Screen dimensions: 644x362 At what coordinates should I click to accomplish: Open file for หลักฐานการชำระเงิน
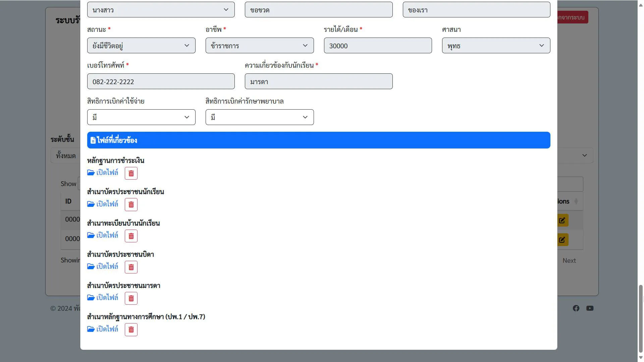click(x=103, y=173)
